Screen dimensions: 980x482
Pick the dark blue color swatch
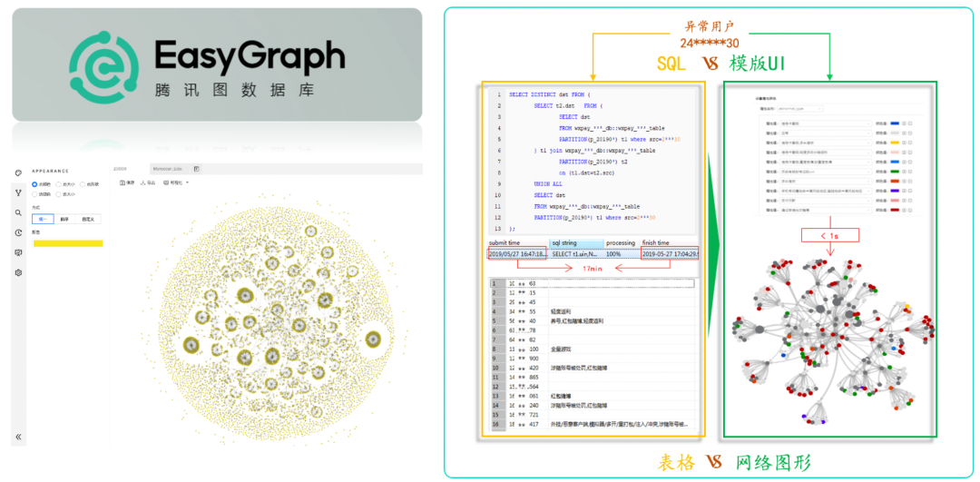pos(895,123)
